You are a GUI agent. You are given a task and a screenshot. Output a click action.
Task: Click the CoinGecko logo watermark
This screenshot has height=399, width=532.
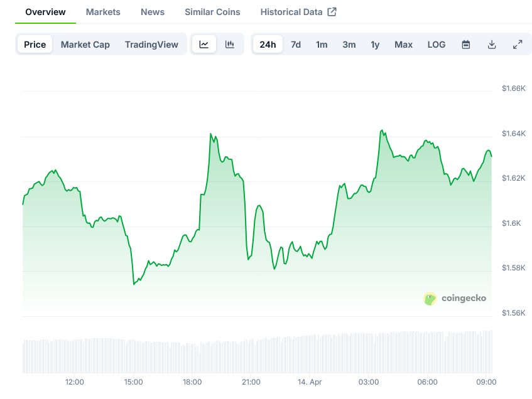tap(455, 299)
